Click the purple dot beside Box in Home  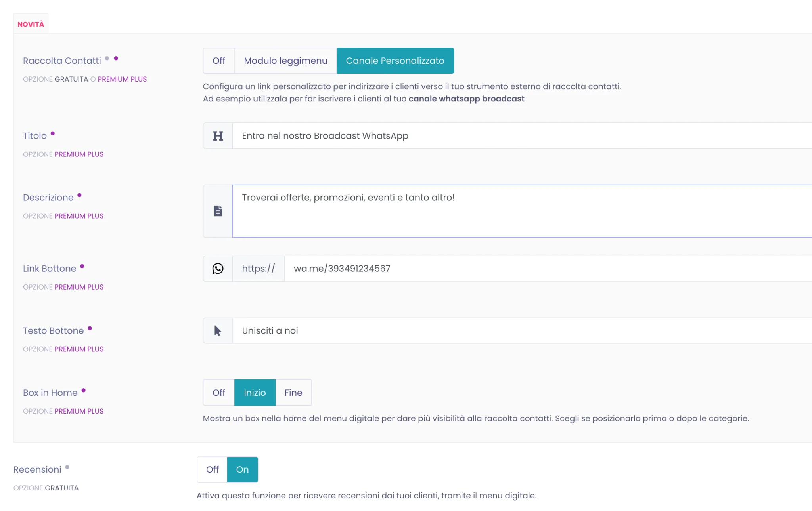(x=83, y=390)
